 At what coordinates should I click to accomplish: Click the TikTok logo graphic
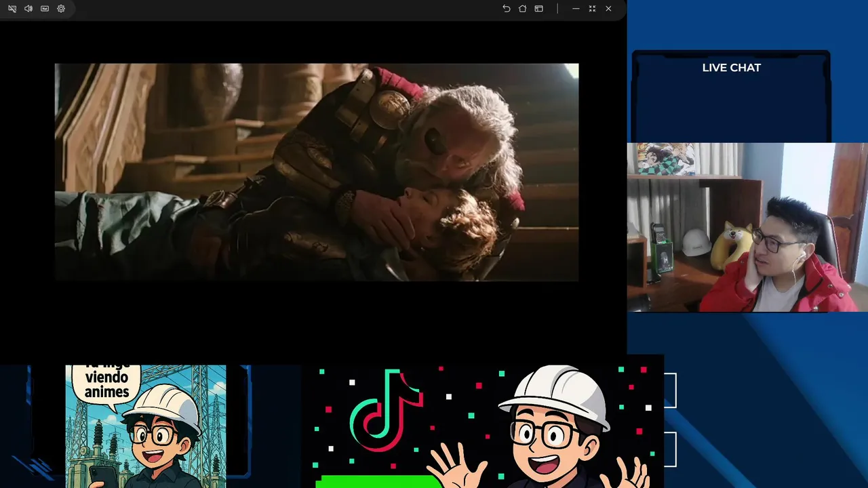pos(386,411)
